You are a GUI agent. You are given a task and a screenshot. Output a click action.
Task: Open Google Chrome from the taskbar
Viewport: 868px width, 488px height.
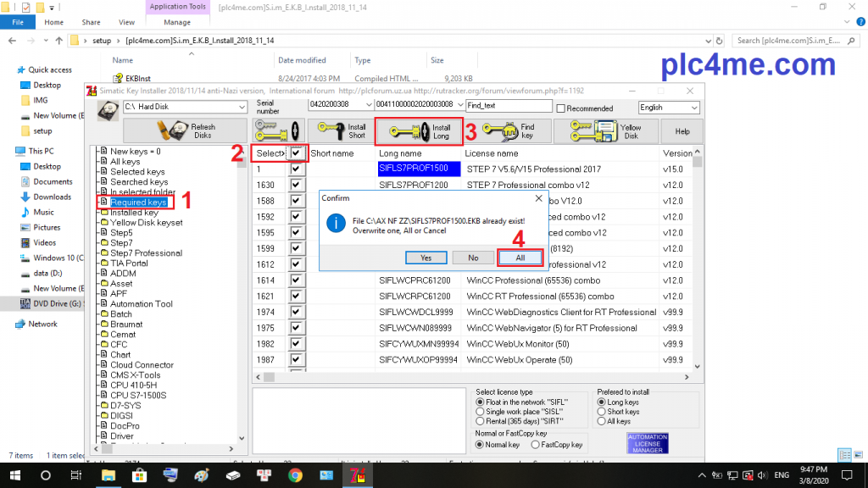(294, 475)
